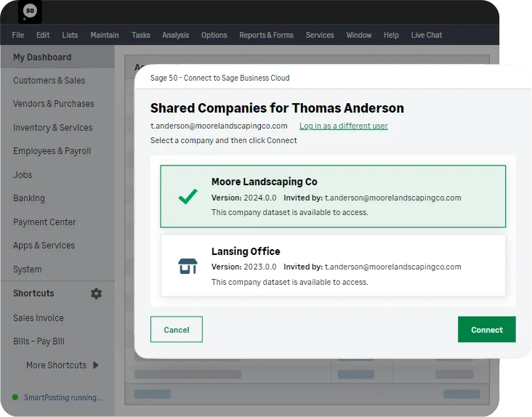Open the Lists menu
Screen dimensions: 532x417
(70, 36)
